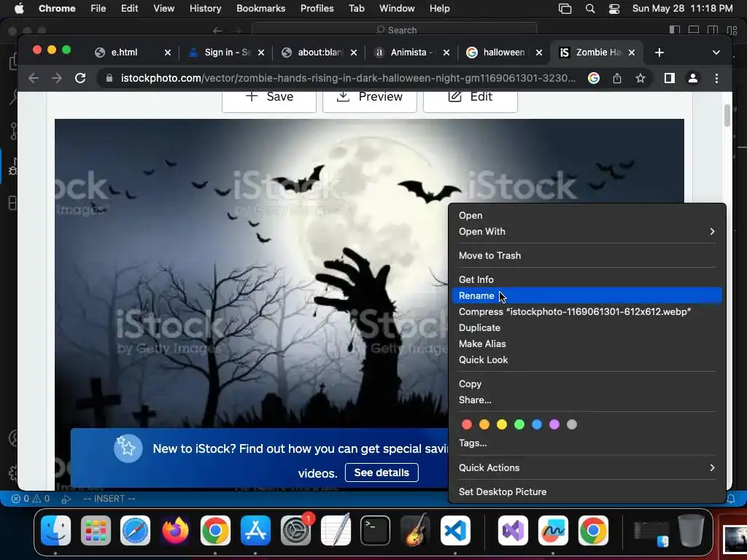Click the page vertical scrollbar thumb
Image resolution: width=747 pixels, height=560 pixels.
(727, 115)
